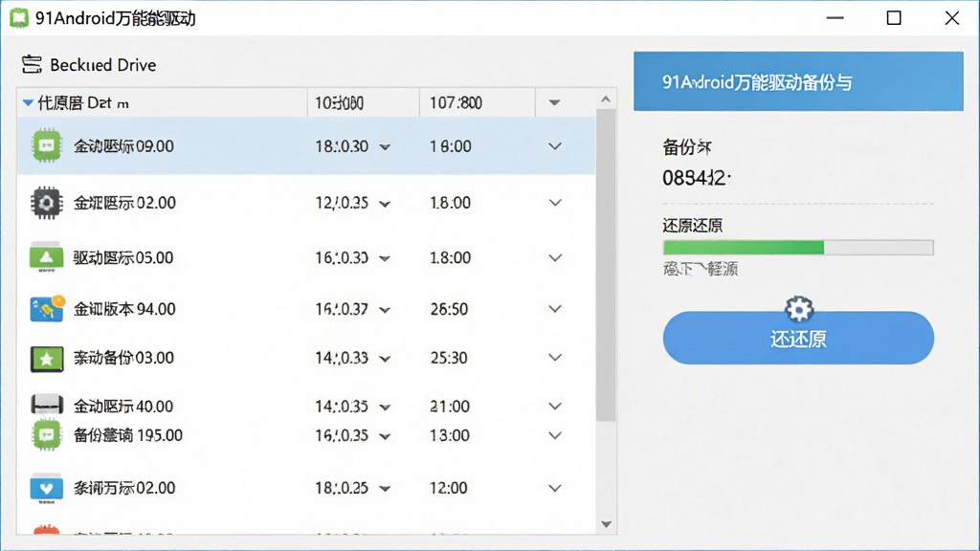Click the blue heart icon in the 12:00 row

pos(46,489)
